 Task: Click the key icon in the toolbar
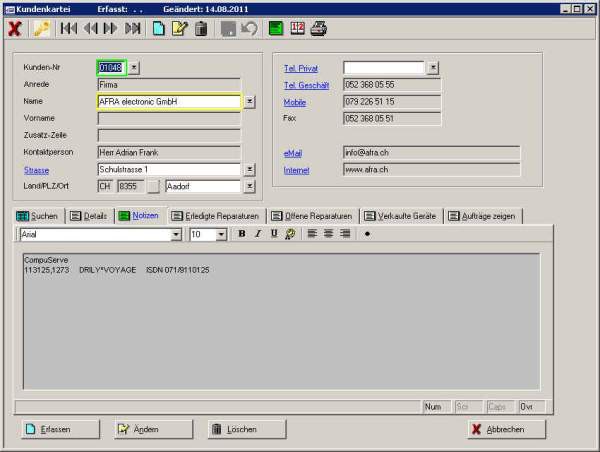pos(41,28)
